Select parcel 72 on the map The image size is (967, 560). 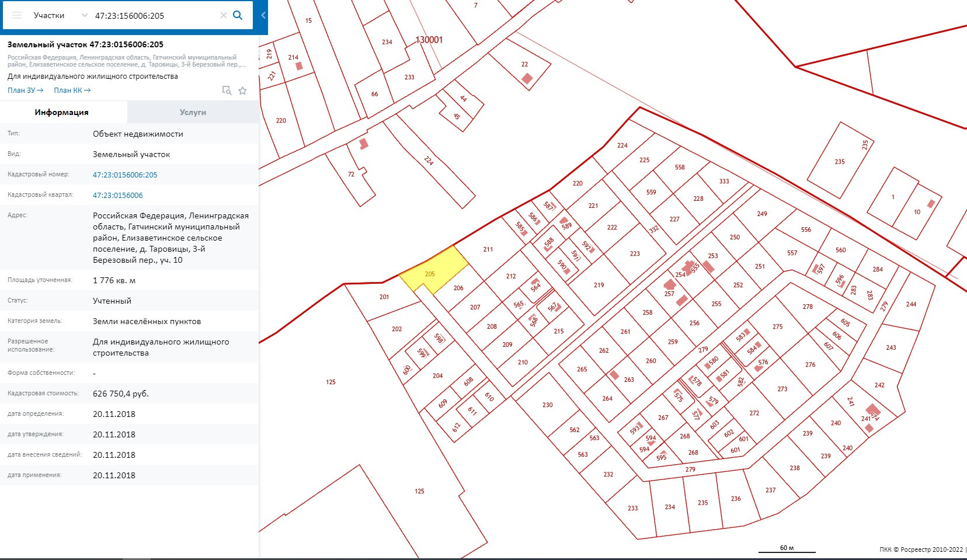(x=351, y=174)
